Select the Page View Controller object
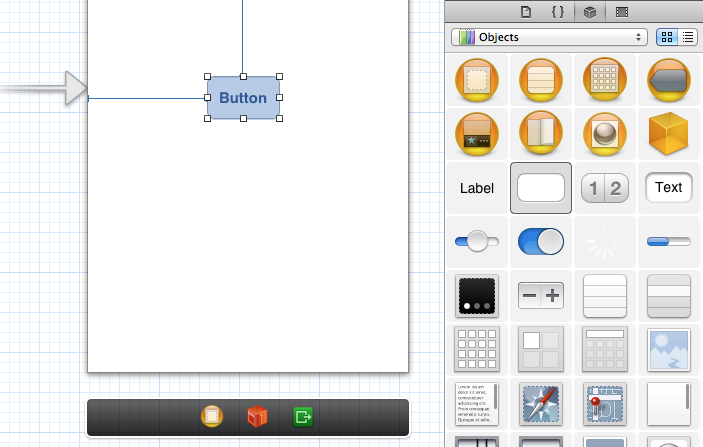703x447 pixels. [x=541, y=134]
